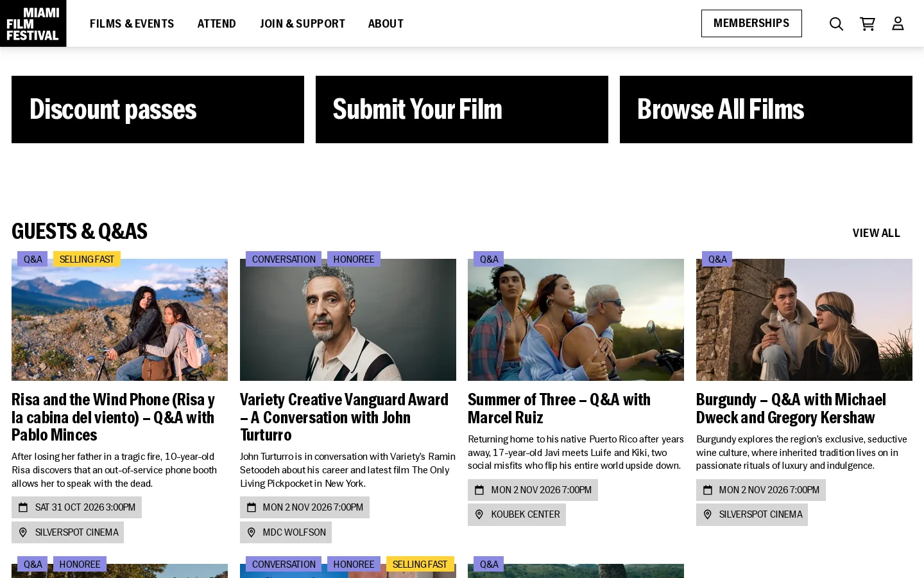Click location pin icon beside MDC Wolfson
The height and width of the screenshot is (578, 924).
[x=251, y=532]
